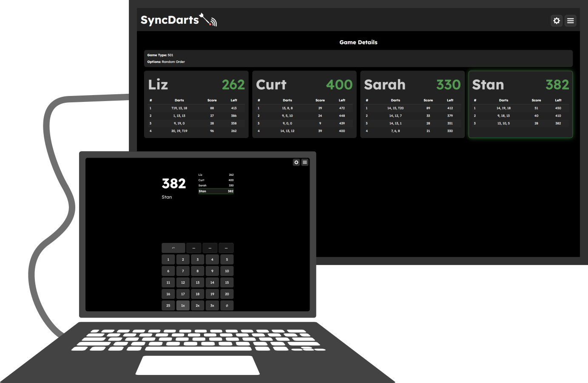Tap the miss (ø) keypad button

click(227, 305)
